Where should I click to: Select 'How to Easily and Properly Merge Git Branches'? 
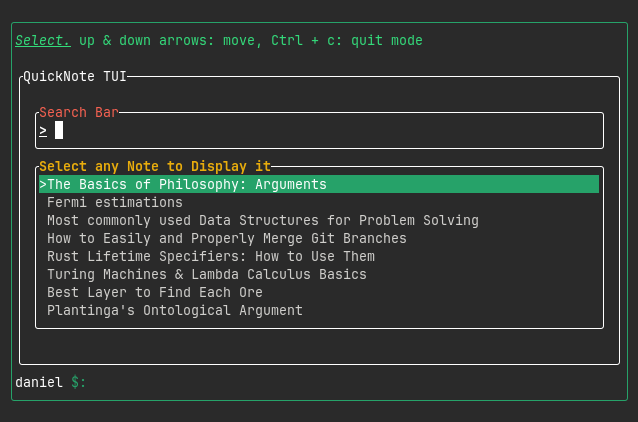[227, 238]
